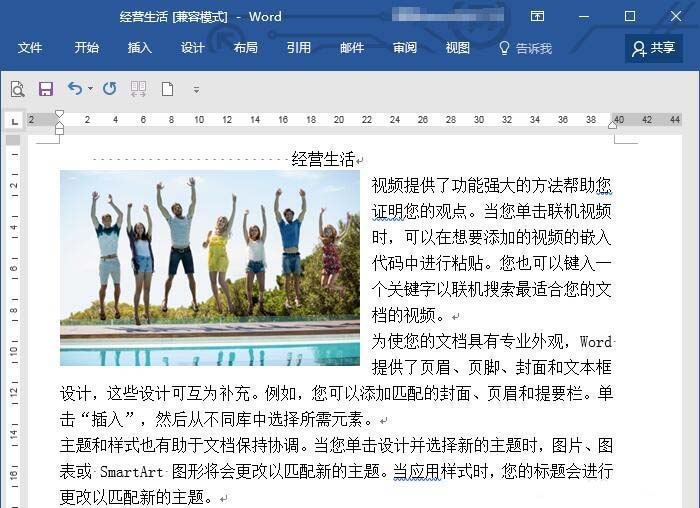Open print preview from quick access toolbar
The image size is (700, 508).
point(17,89)
